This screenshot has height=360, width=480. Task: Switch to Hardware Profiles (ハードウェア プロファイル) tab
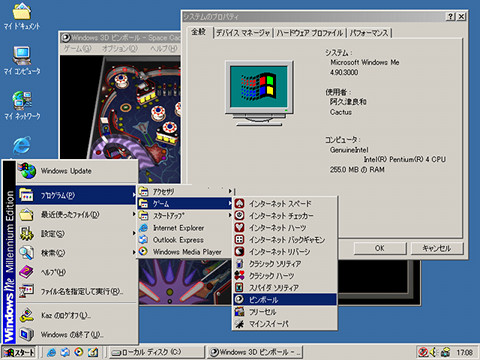pos(310,33)
